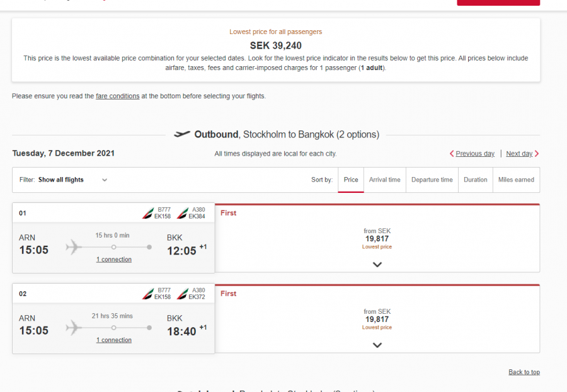Click Emirates logo beside EK158 in flight 02
This screenshot has height=392, width=567.
click(x=148, y=294)
